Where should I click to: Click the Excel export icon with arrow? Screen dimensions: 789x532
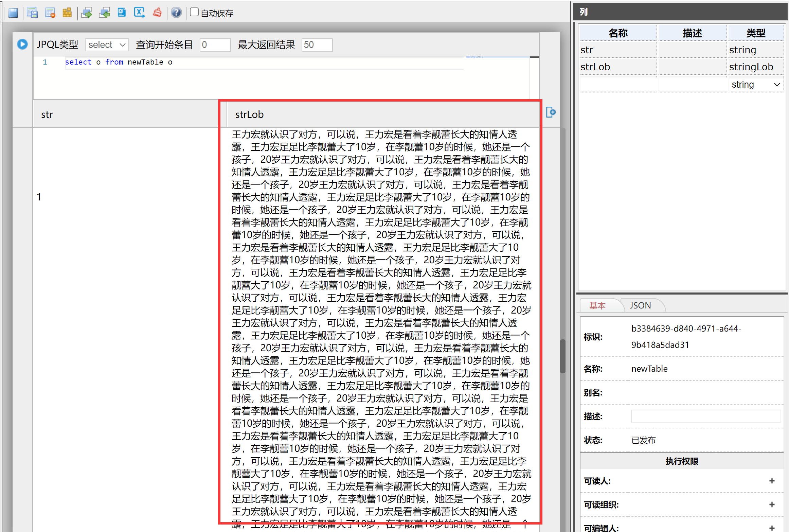coord(139,13)
